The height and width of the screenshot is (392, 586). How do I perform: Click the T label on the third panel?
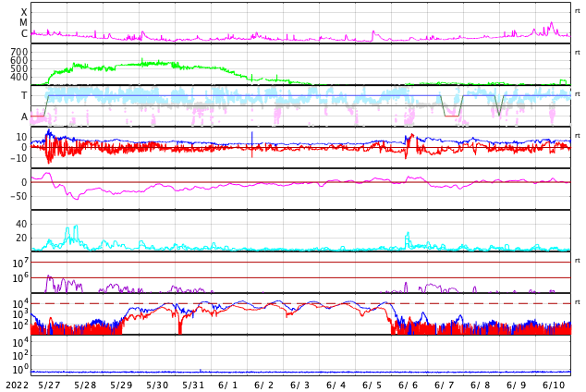coord(24,96)
